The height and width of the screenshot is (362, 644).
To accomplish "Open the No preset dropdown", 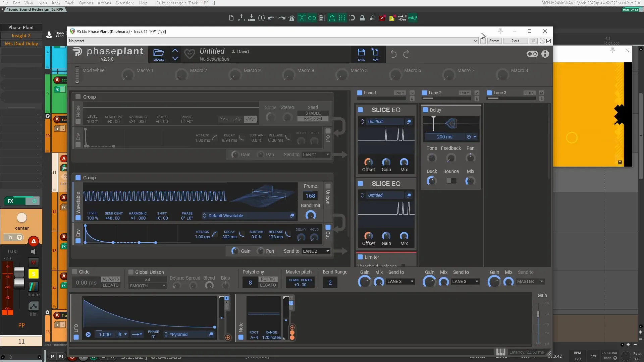I will coord(273,41).
